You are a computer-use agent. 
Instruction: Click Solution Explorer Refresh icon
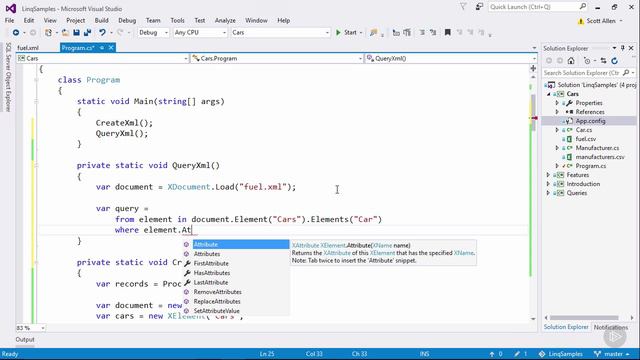pos(615,61)
